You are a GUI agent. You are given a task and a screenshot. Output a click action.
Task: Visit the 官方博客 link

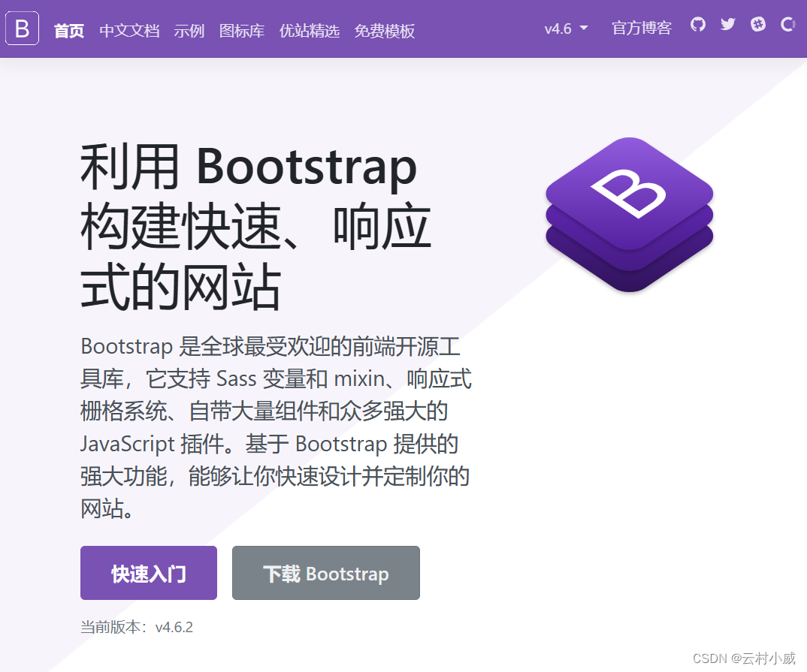[x=641, y=29]
